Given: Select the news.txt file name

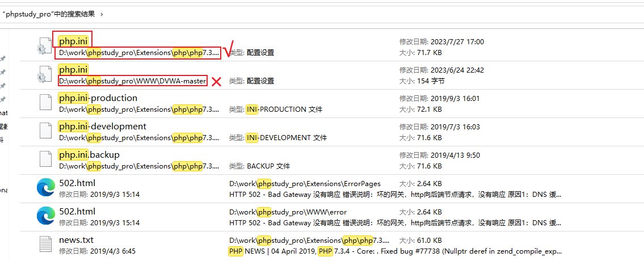Looking at the screenshot, I should [x=77, y=239].
